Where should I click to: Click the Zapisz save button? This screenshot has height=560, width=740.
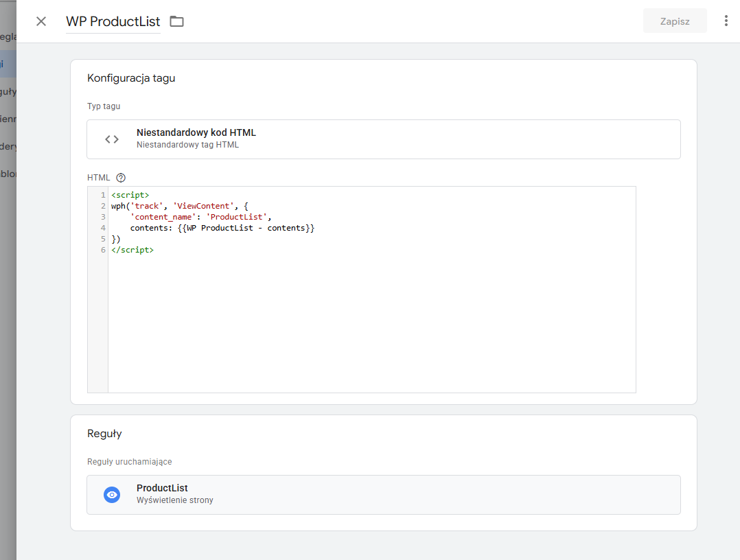(674, 21)
